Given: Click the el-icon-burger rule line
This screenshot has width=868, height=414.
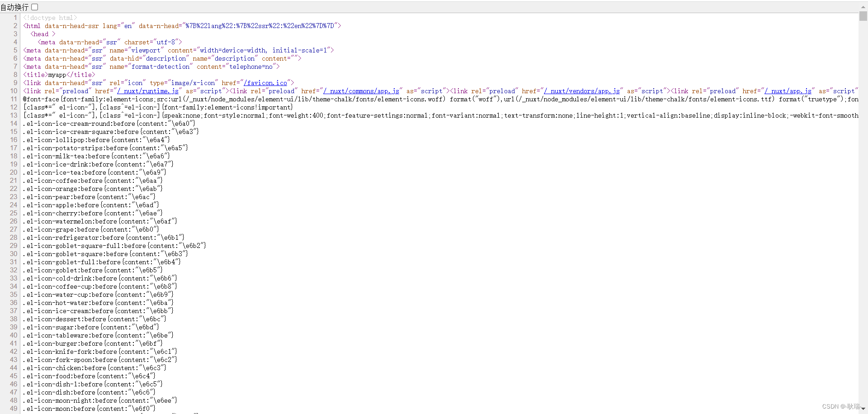Looking at the screenshot, I should coord(93,343).
